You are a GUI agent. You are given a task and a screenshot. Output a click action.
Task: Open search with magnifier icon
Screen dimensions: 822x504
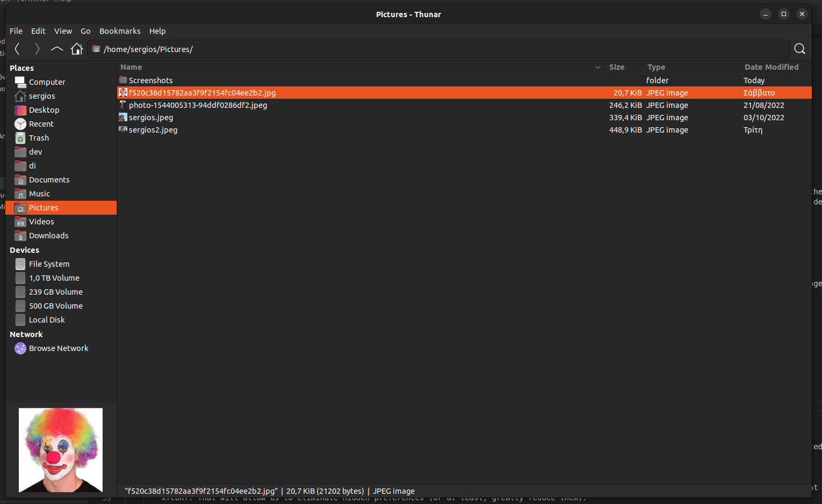coord(799,49)
